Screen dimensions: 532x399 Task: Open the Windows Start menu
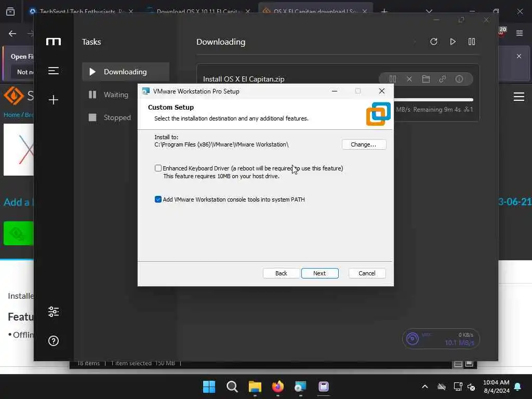209,387
